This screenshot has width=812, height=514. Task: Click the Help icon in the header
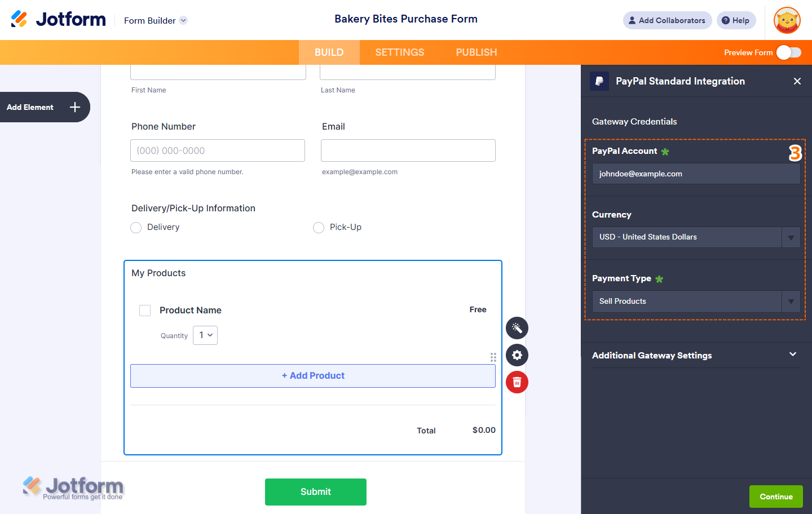pos(736,20)
